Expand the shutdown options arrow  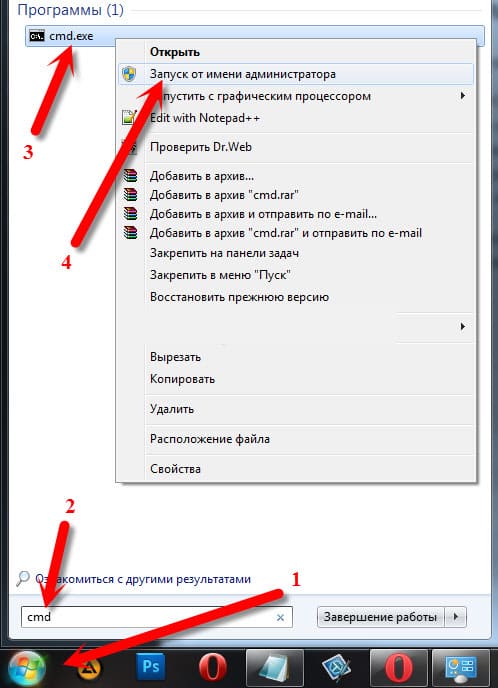coord(456,617)
